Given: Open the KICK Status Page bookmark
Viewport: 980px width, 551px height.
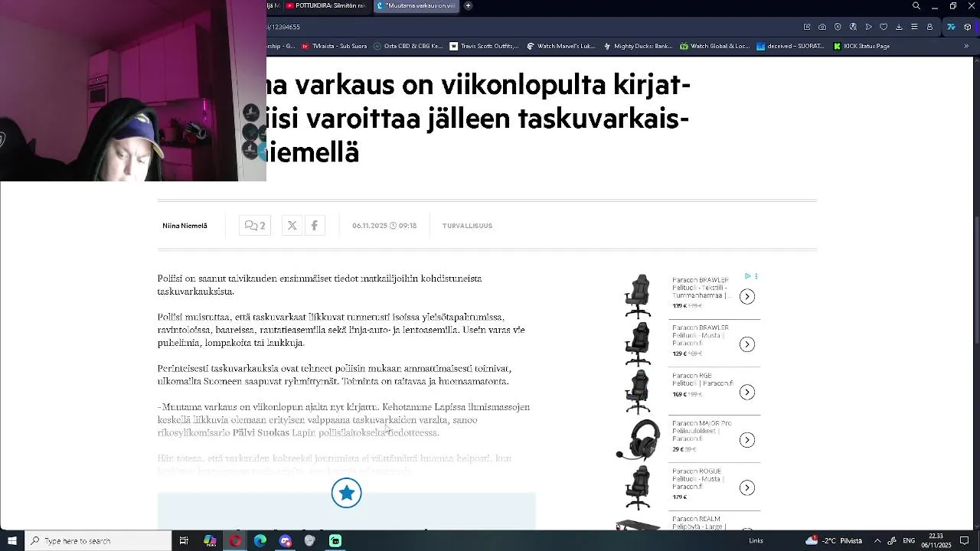Looking at the screenshot, I should click(861, 46).
